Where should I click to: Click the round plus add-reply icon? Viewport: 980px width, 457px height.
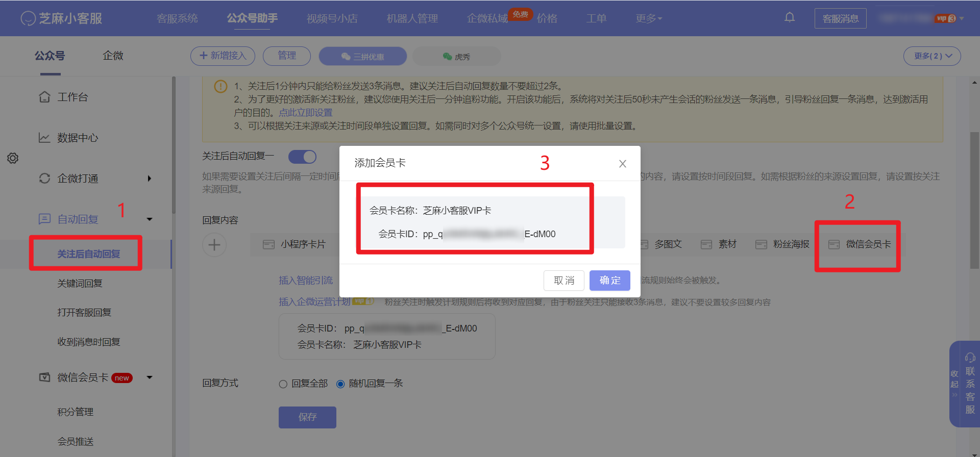click(x=214, y=245)
